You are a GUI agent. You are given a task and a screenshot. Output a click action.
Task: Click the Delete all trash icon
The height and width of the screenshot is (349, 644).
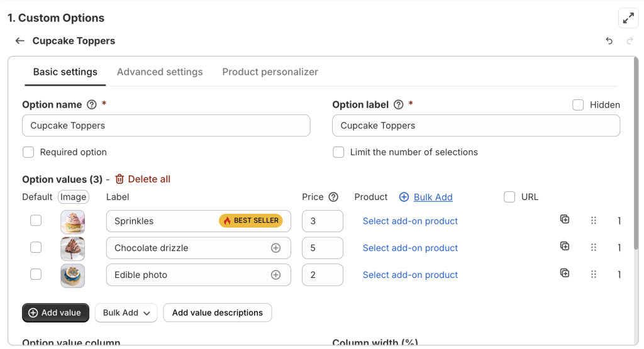119,179
